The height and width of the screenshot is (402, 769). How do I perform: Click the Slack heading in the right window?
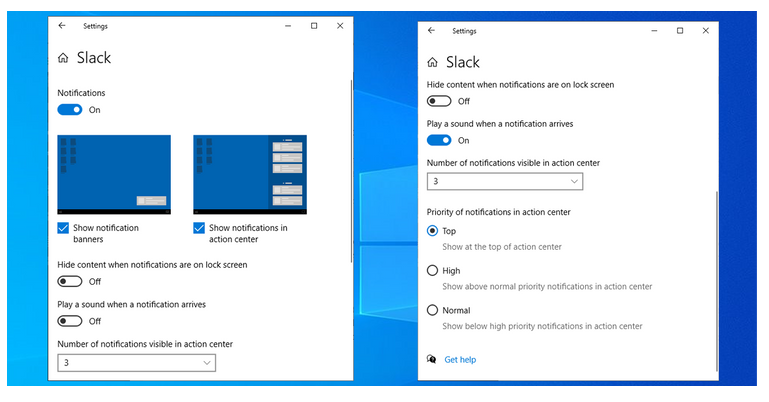[x=462, y=62]
